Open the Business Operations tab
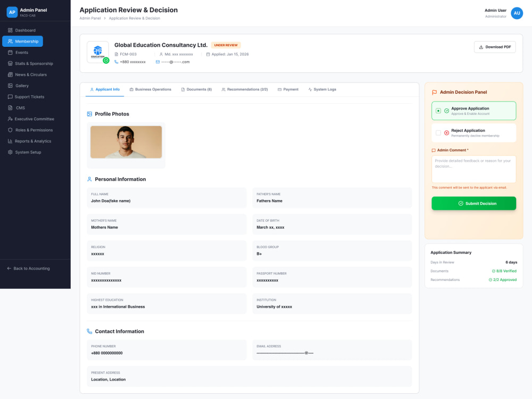The width and height of the screenshot is (532, 399). tap(151, 89)
